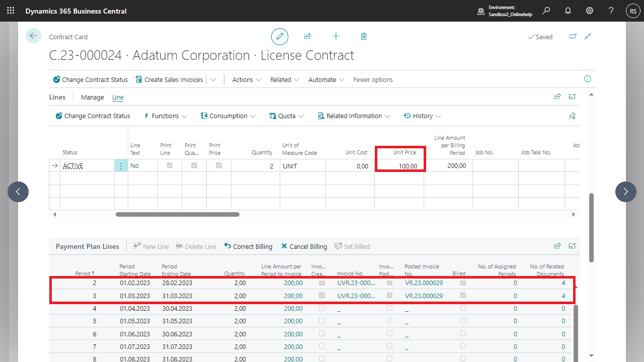644x362 pixels.
Task: Toggle Billed checkbox for period 5
Action: tap(463, 320)
